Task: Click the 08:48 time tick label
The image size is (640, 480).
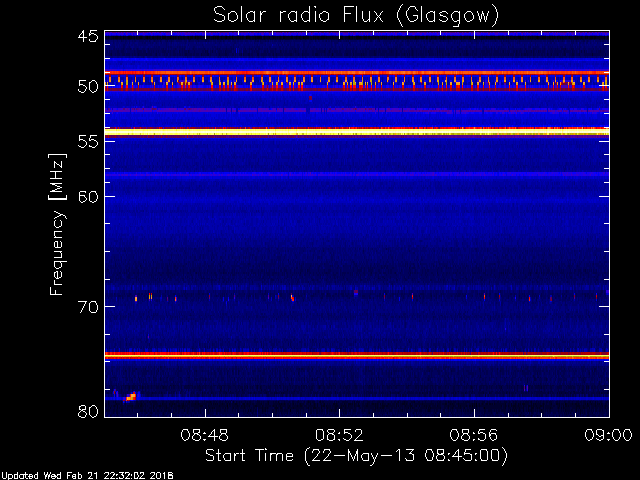Action: tap(204, 435)
